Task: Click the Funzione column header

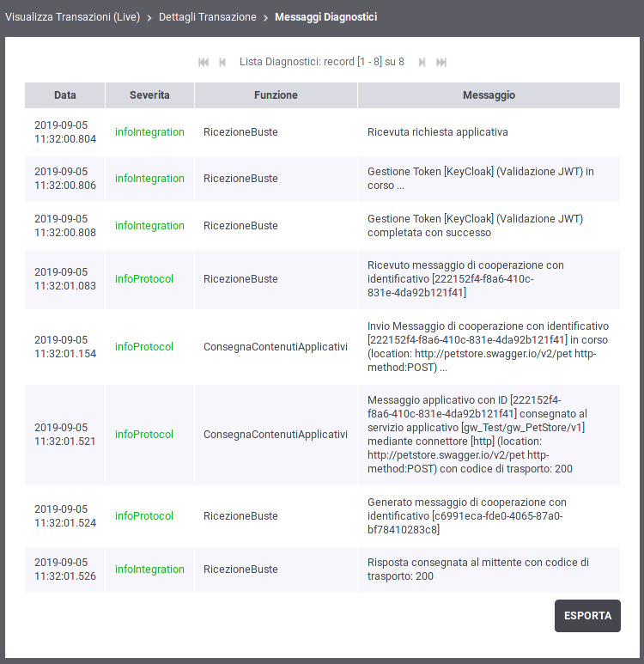Action: pyautogui.click(x=276, y=95)
